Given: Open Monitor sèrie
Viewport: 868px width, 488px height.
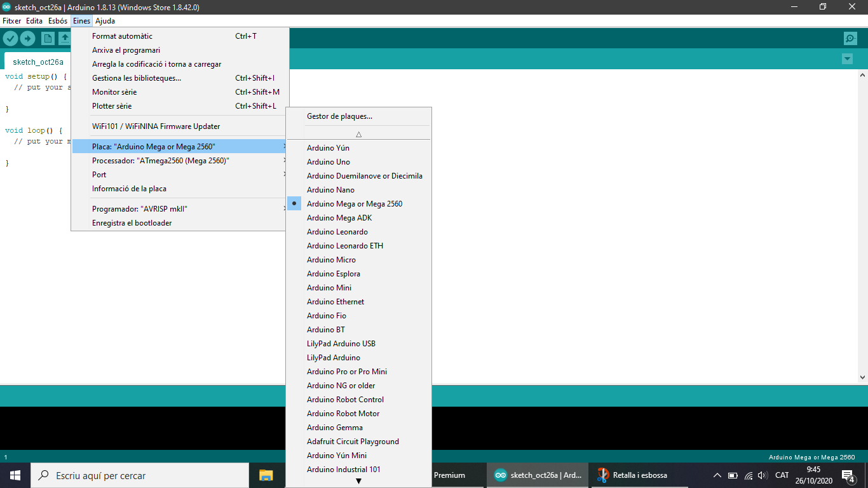Looking at the screenshot, I should pyautogui.click(x=180, y=92).
